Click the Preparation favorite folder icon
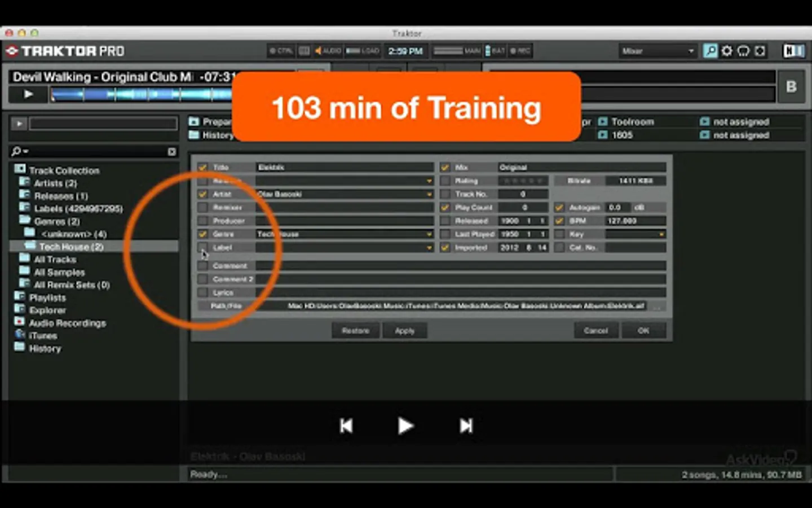 [194, 121]
